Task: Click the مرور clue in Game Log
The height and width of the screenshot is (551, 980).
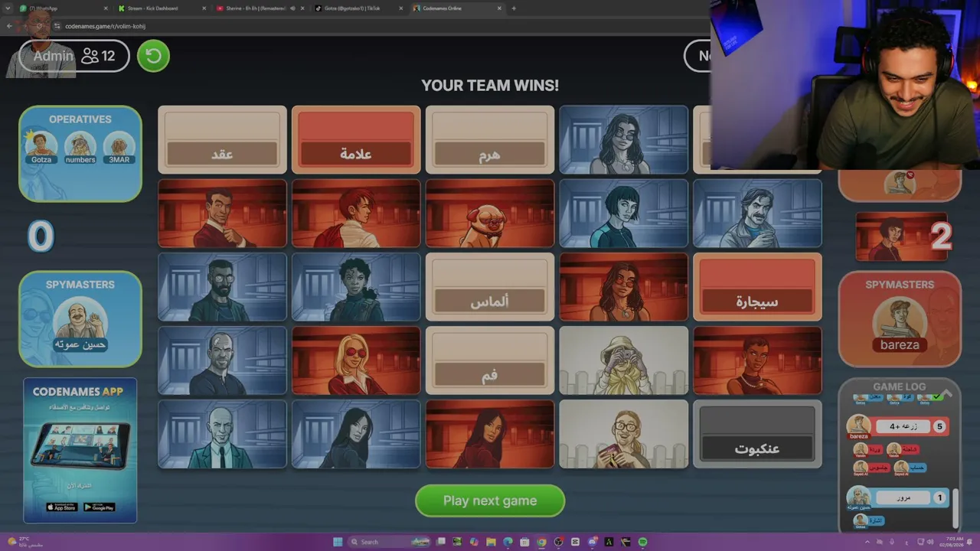Action: coord(904,497)
